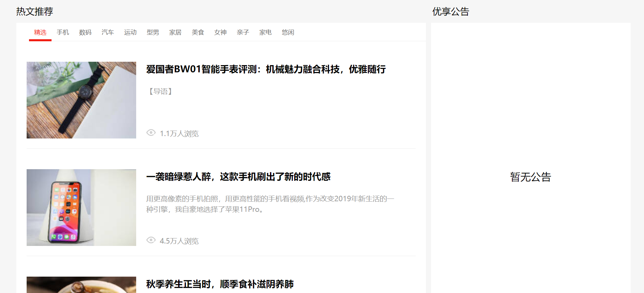The image size is (644, 293).
Task: Click the 优享公告 section heading
Action: pyautogui.click(x=451, y=12)
